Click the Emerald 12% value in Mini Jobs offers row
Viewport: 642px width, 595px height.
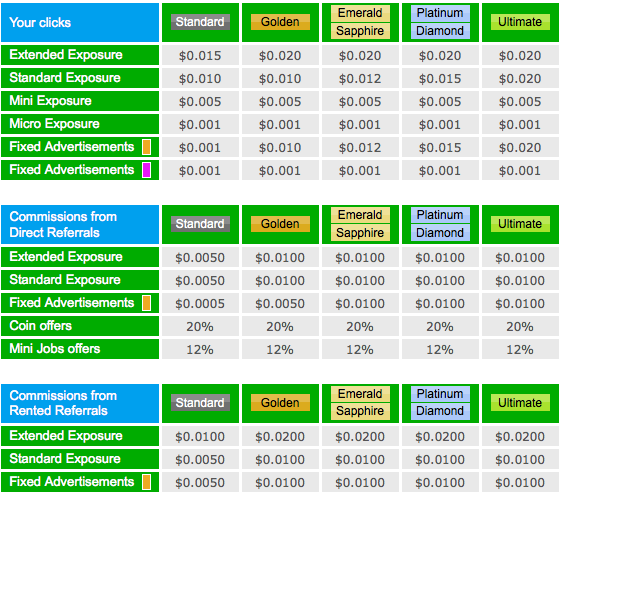coord(360,350)
